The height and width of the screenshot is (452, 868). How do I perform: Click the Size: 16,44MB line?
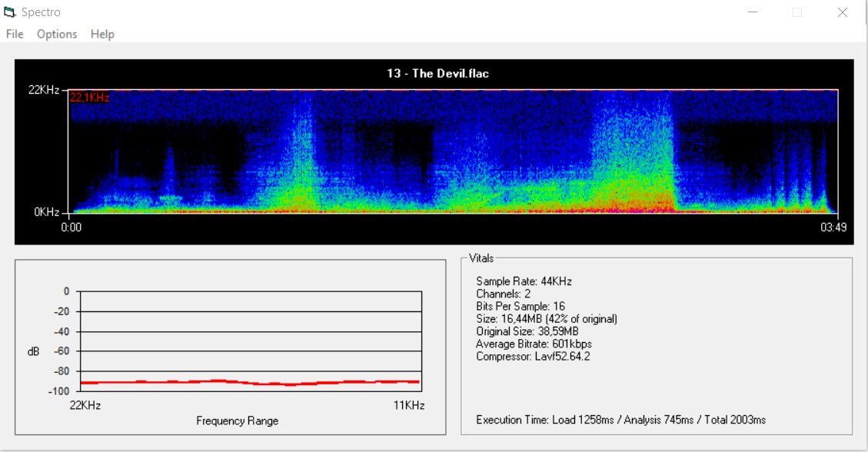pyautogui.click(x=547, y=319)
